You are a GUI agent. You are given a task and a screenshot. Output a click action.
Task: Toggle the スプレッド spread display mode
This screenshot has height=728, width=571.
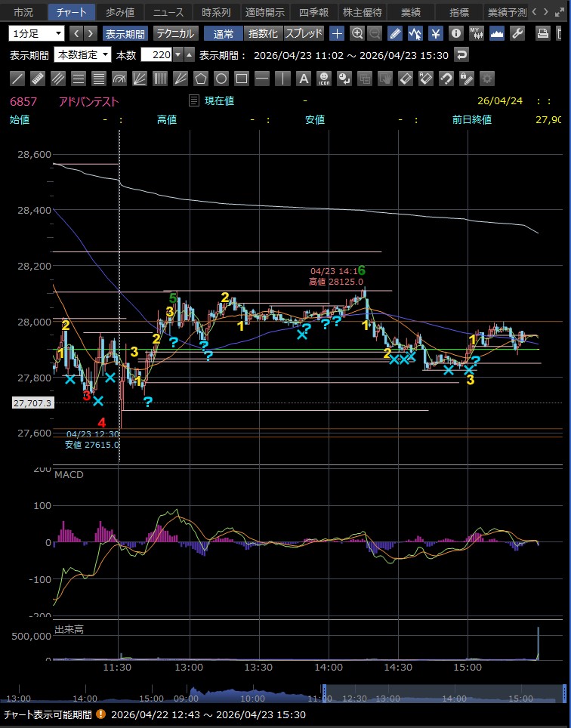pos(304,33)
